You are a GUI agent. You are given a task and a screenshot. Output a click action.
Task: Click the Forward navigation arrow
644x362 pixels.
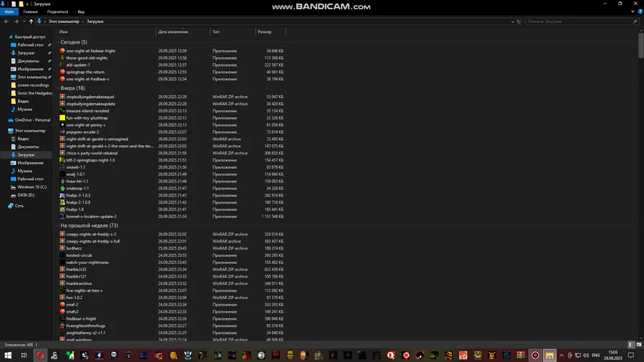point(16,21)
